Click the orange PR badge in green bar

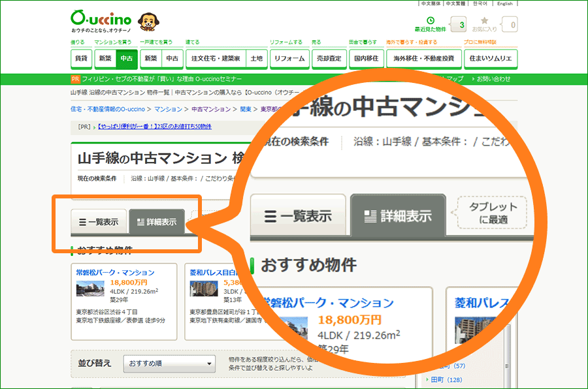click(x=74, y=79)
